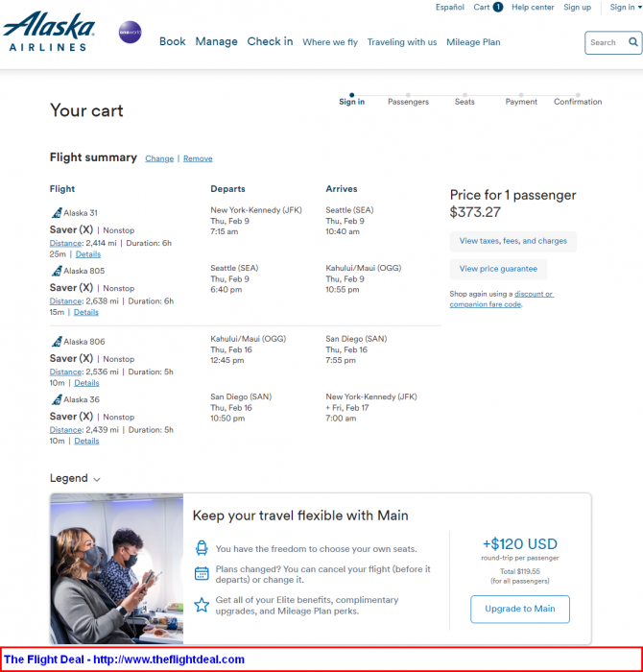Open Details for Alaska 31 flight
This screenshot has height=672, width=643.
point(88,254)
